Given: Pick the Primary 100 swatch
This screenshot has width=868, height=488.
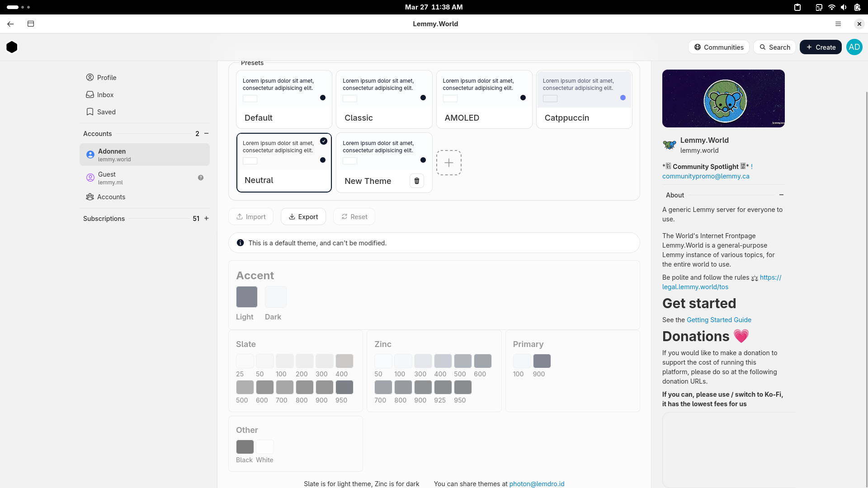Looking at the screenshot, I should (x=522, y=361).
